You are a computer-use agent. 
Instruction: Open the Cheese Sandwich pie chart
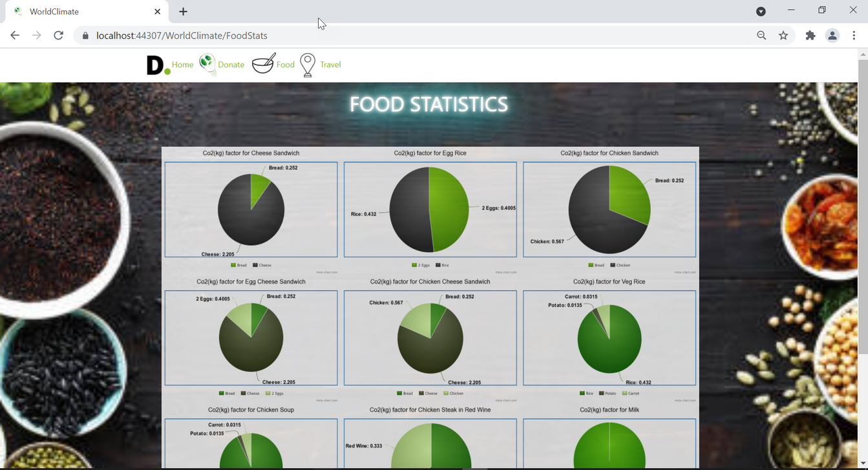251,209
